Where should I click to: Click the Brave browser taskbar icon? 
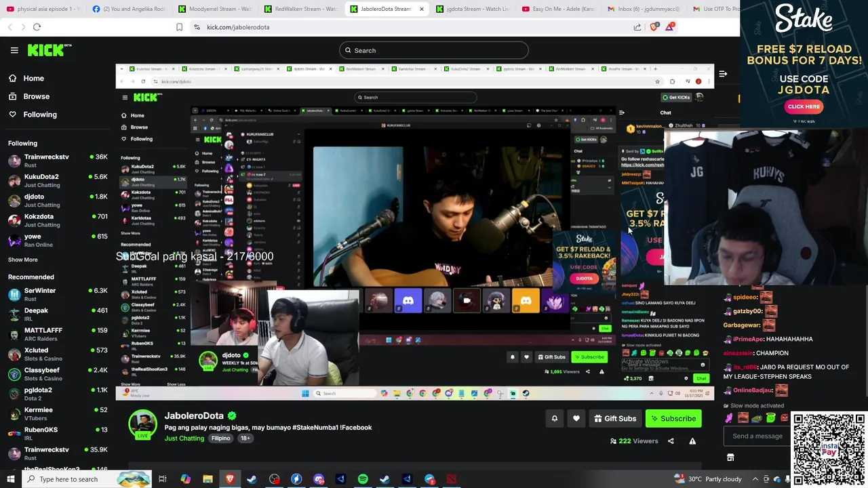(x=230, y=479)
